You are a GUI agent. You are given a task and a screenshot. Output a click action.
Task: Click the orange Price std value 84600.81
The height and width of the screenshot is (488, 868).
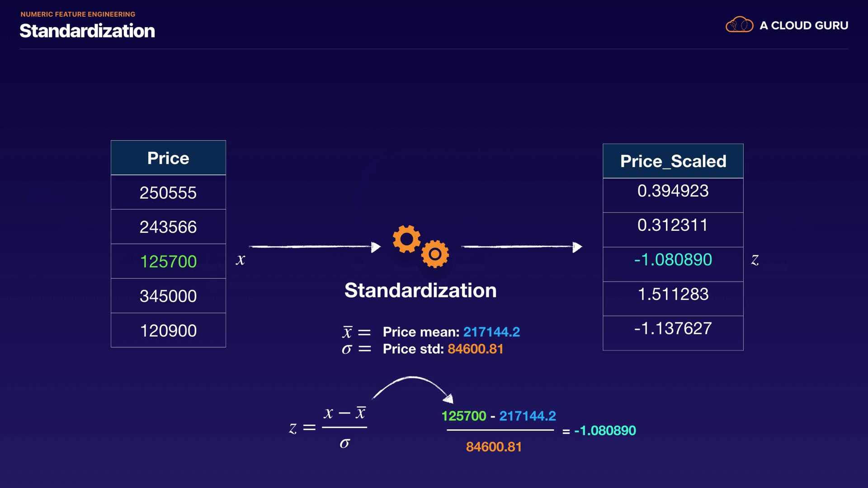pos(475,349)
